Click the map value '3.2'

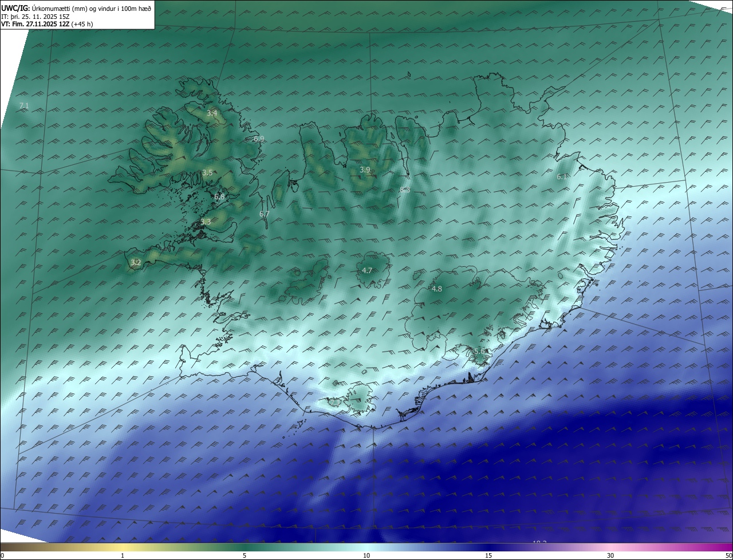(136, 262)
